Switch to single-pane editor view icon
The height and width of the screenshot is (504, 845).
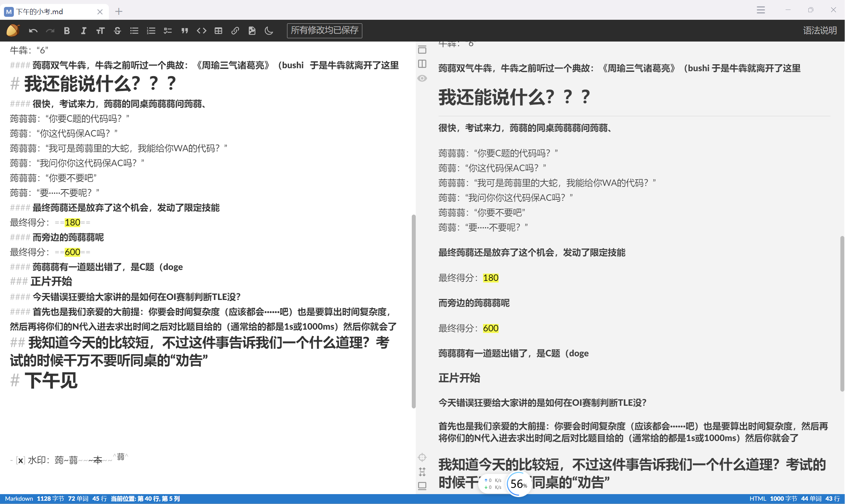422,49
